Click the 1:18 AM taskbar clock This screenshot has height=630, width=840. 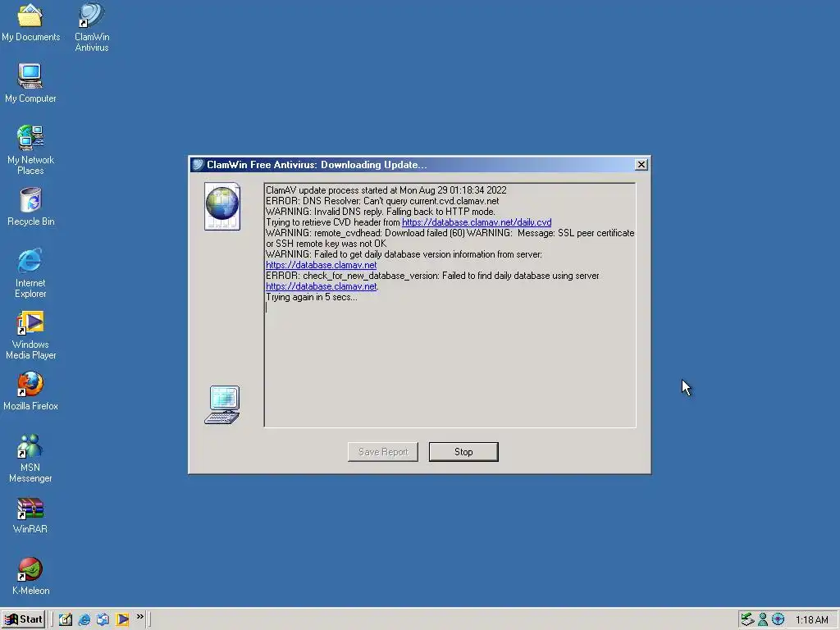812,620
